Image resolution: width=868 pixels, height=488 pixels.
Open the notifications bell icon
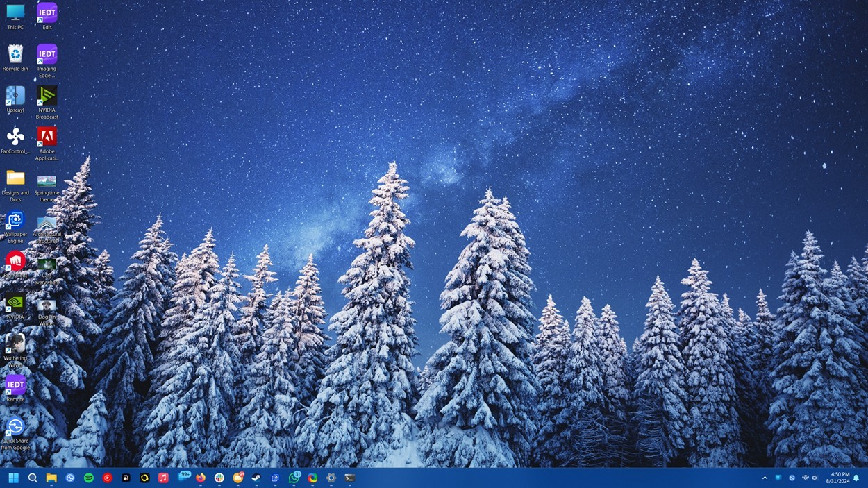coord(857,478)
